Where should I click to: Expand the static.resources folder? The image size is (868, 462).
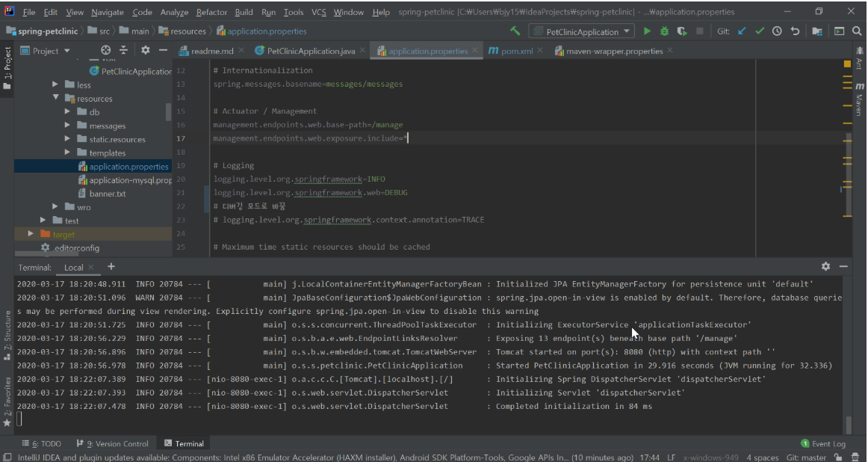coord(67,139)
